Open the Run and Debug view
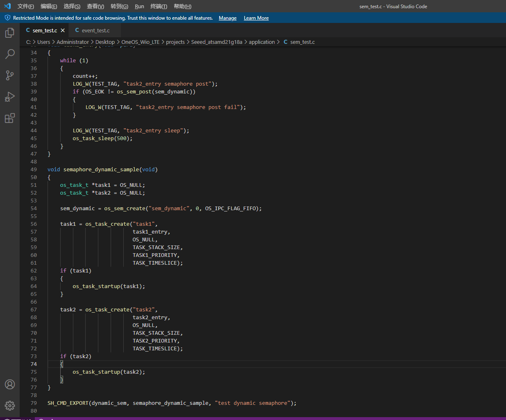This screenshot has height=420, width=506. point(10,97)
